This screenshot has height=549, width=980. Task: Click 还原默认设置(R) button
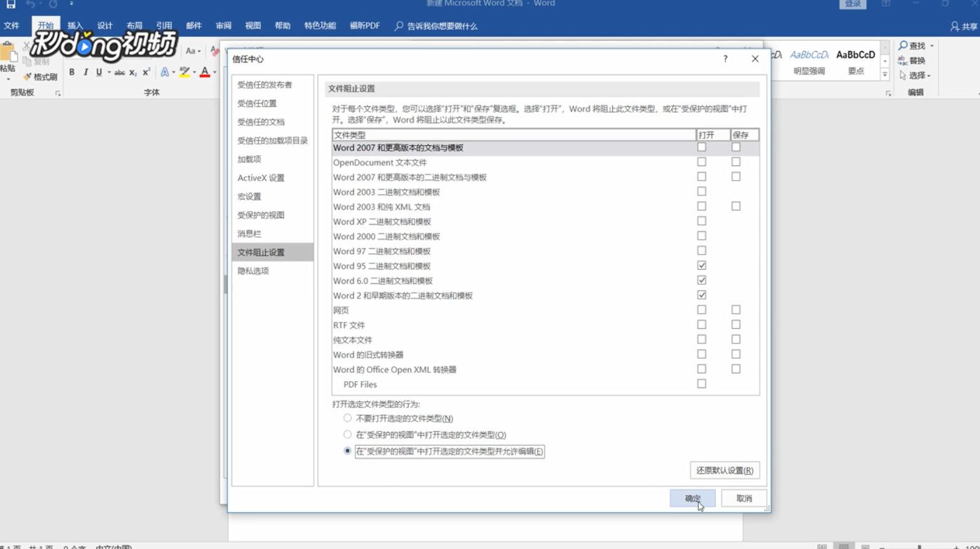725,470
